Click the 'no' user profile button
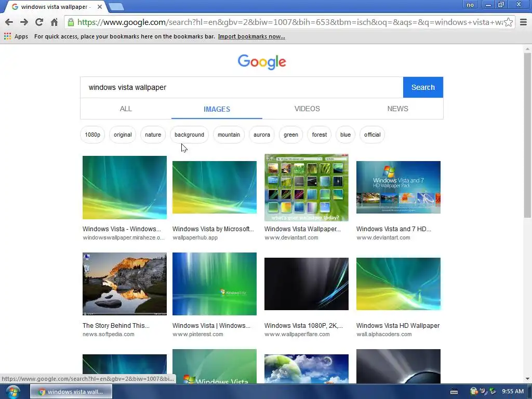The width and height of the screenshot is (532, 399). click(x=470, y=5)
